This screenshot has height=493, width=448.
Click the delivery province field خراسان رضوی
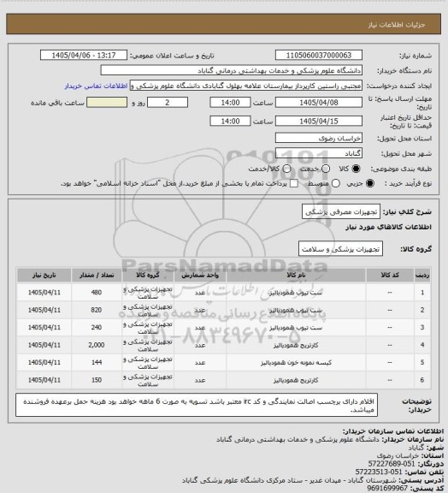point(319,138)
